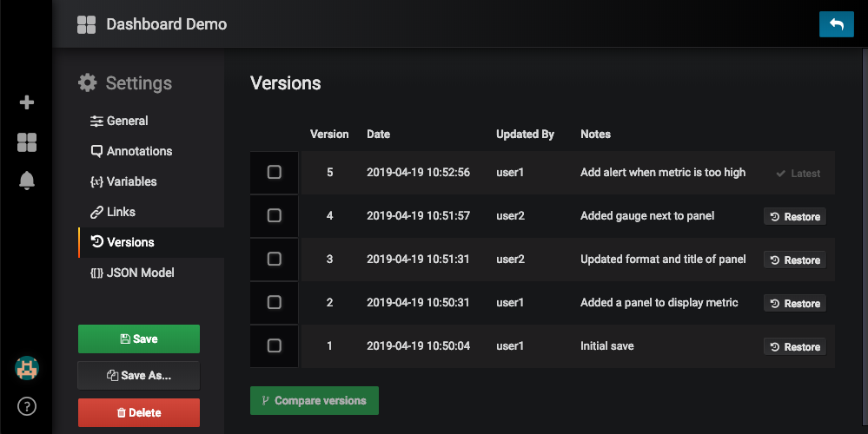Tick the checkbox for version 5
Viewport: 868px width, 434px height.
(x=274, y=173)
